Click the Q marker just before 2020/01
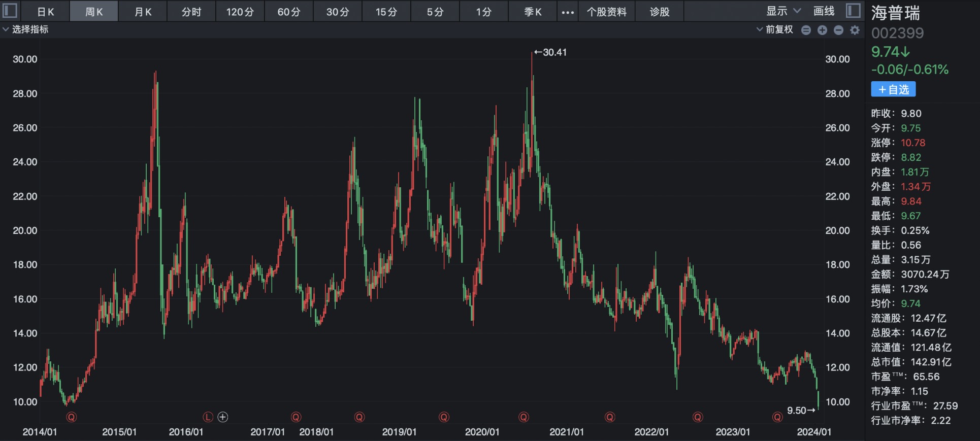 point(444,417)
